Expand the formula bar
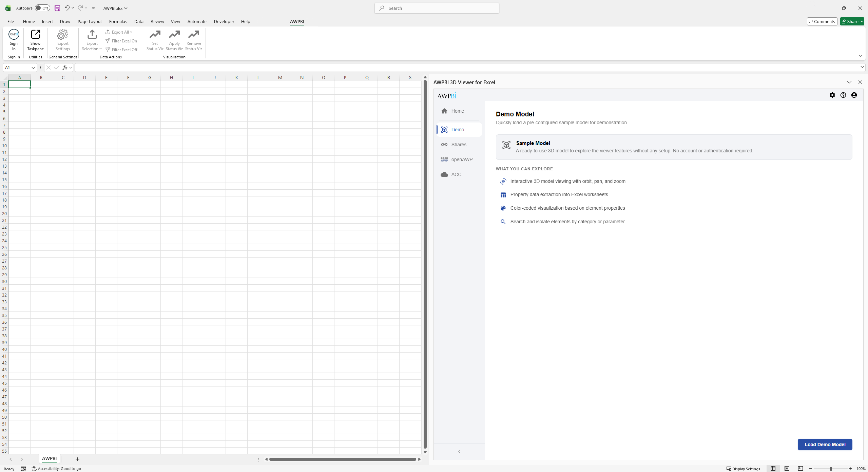868x472 pixels. point(862,67)
